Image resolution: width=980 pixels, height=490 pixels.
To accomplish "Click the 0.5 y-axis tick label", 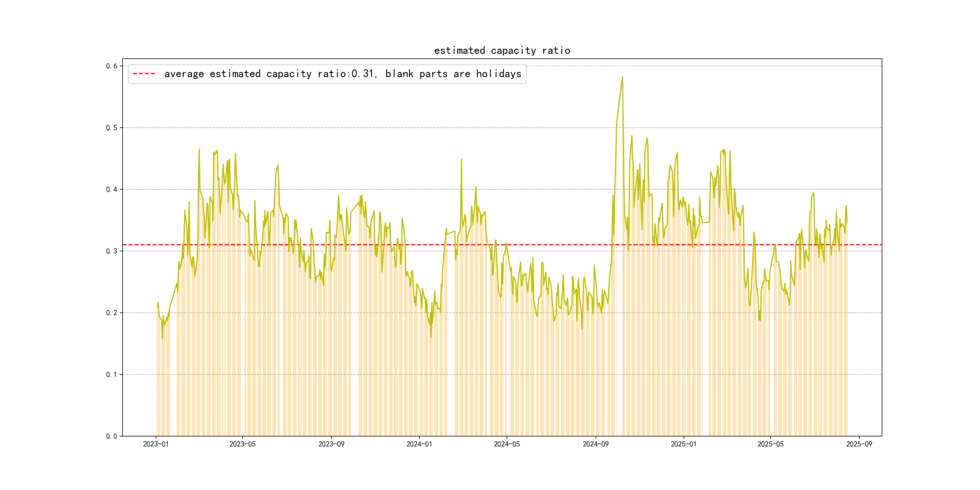I will [112, 128].
